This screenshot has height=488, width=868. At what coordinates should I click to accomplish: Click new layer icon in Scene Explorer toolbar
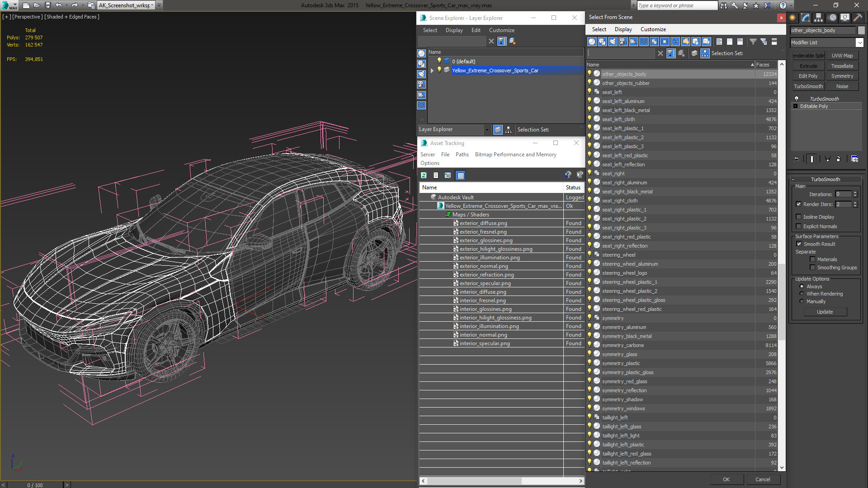512,41
